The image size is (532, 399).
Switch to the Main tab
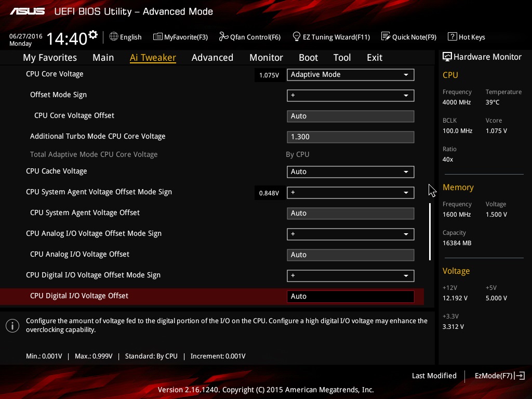[x=103, y=58]
